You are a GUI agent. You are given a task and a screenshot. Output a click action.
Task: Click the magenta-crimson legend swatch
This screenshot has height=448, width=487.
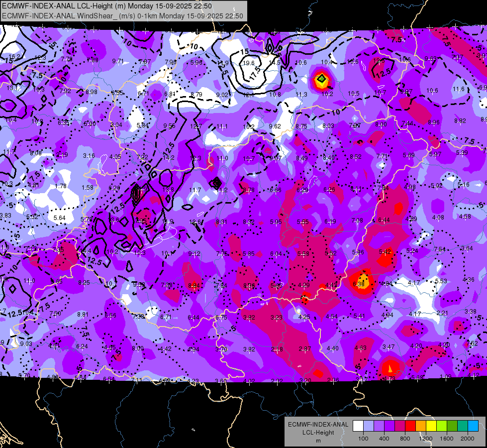pos(400,426)
